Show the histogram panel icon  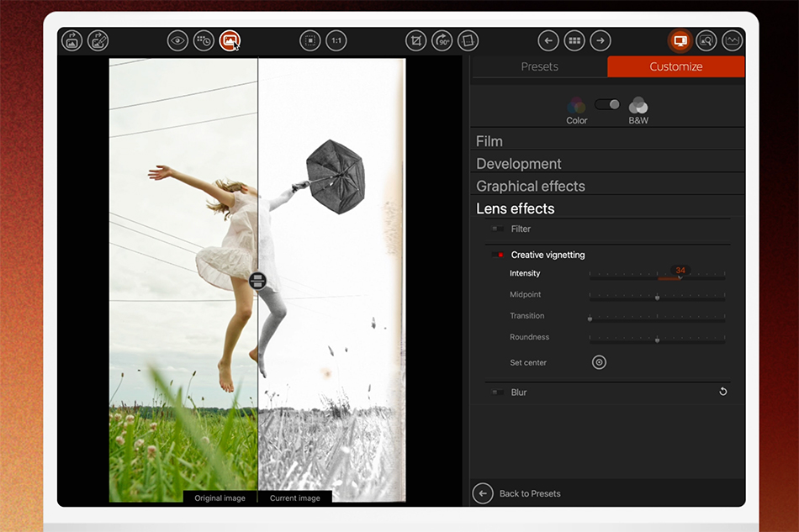click(x=732, y=40)
